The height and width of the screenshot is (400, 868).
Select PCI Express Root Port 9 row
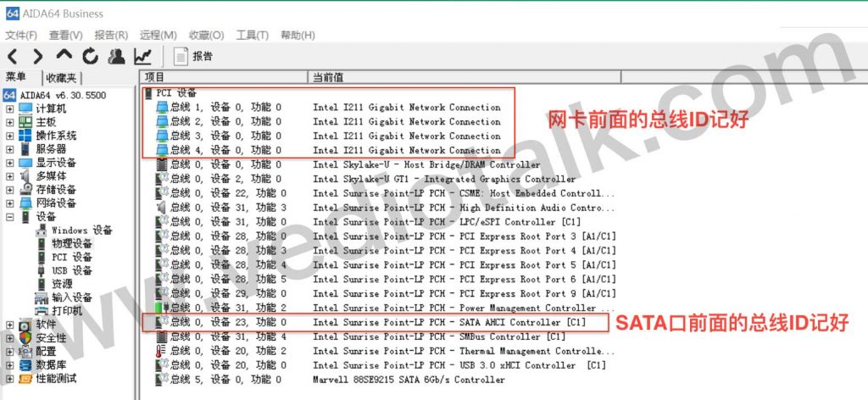click(387, 293)
